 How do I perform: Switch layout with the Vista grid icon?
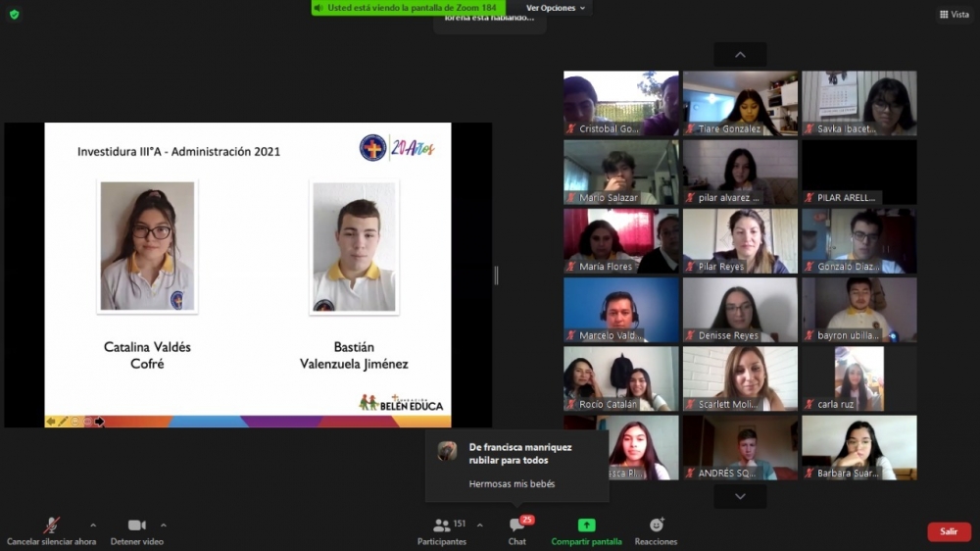tap(955, 15)
